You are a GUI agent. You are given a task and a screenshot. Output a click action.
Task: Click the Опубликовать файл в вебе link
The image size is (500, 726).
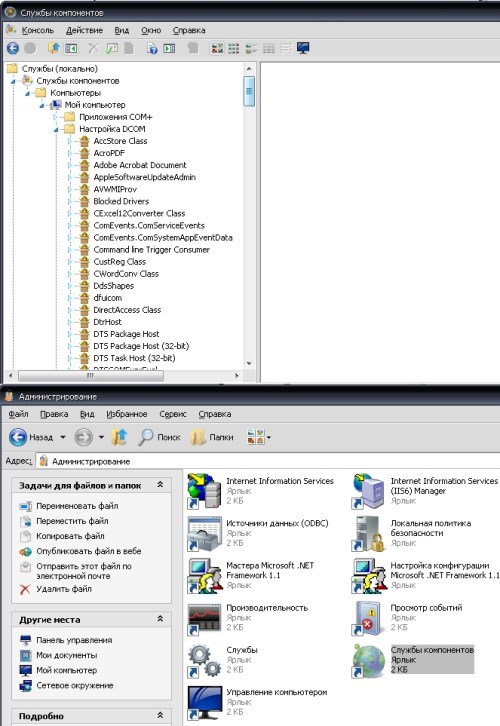click(88, 551)
